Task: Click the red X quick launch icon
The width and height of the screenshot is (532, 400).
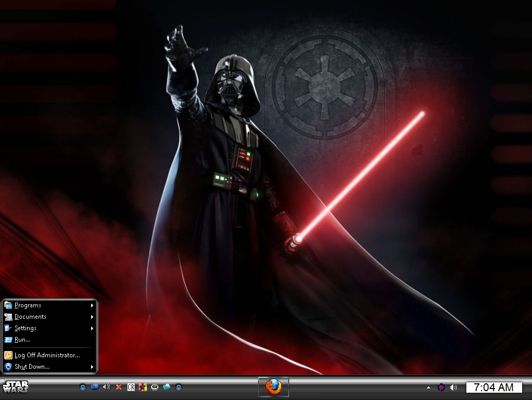Action: 119,387
